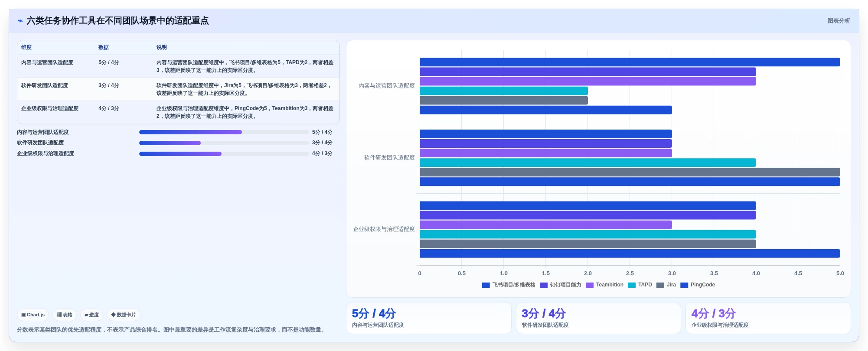Click the 软件研发团队适配度 chart axis label

coord(389,158)
